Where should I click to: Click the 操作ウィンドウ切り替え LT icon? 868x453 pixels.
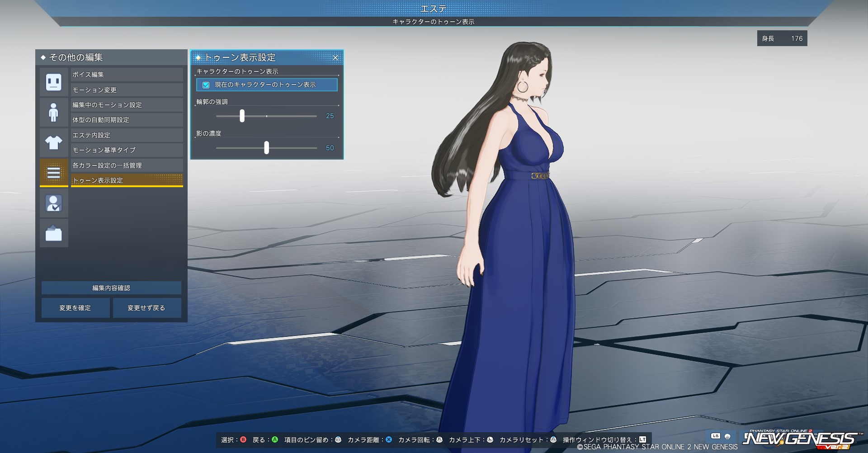pos(643,439)
